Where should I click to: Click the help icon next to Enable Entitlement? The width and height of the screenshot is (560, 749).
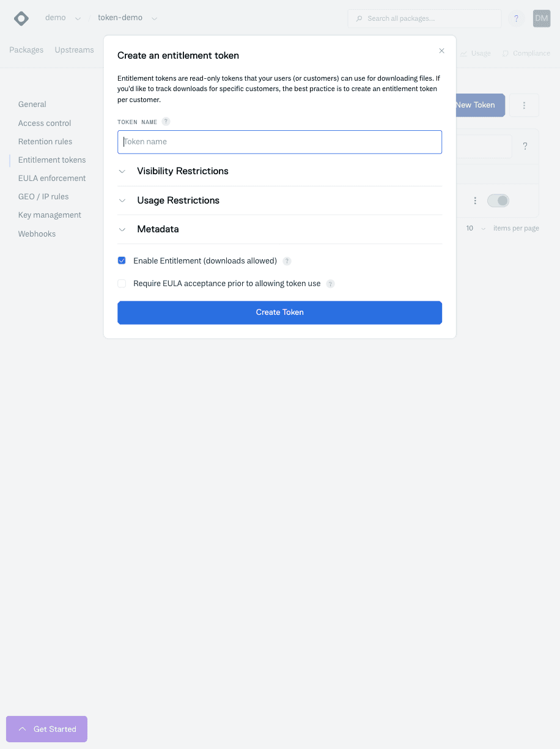(x=287, y=261)
